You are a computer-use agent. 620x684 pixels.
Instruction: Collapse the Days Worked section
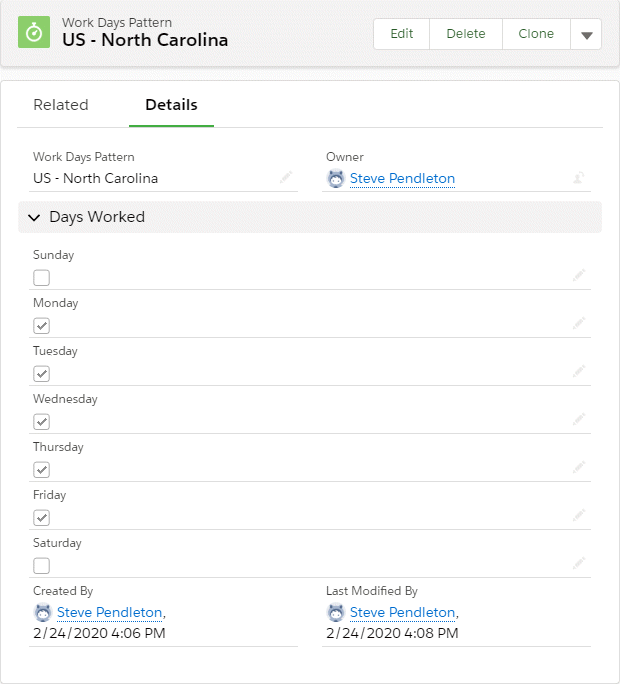(x=35, y=217)
